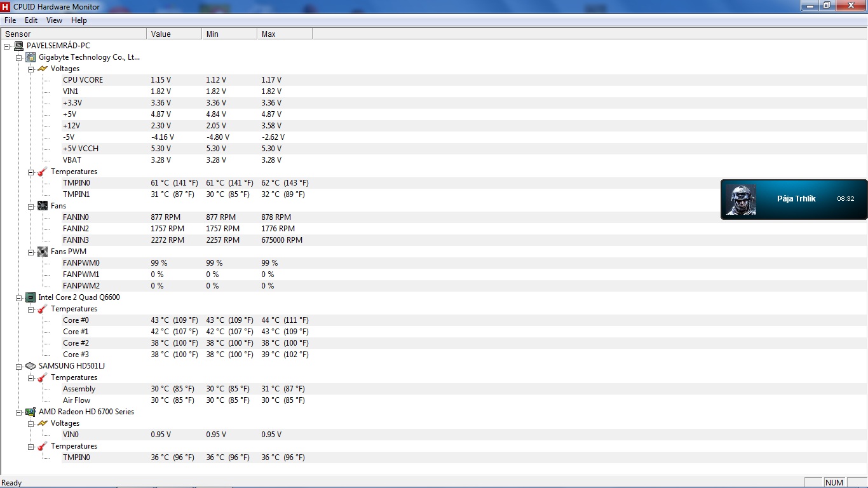
Task: Collapse the Fans group
Action: 31,206
